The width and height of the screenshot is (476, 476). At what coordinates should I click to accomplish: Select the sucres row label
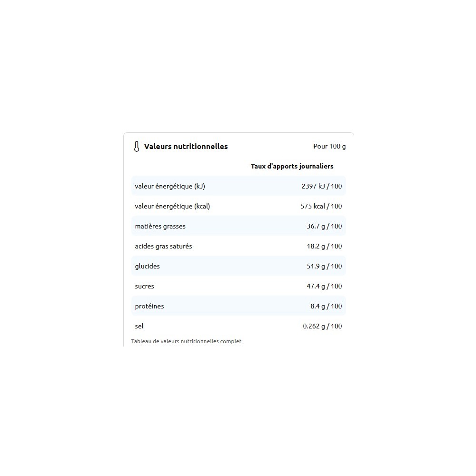tap(145, 286)
